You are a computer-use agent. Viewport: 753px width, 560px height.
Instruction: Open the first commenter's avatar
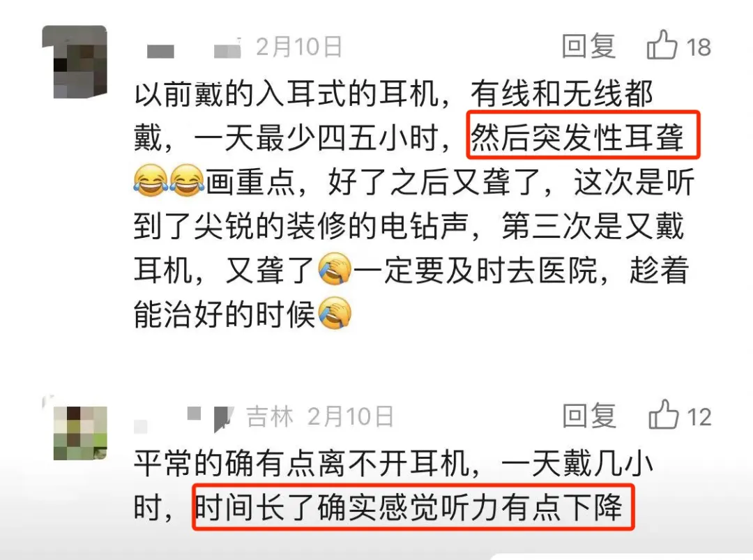pyautogui.click(x=75, y=62)
